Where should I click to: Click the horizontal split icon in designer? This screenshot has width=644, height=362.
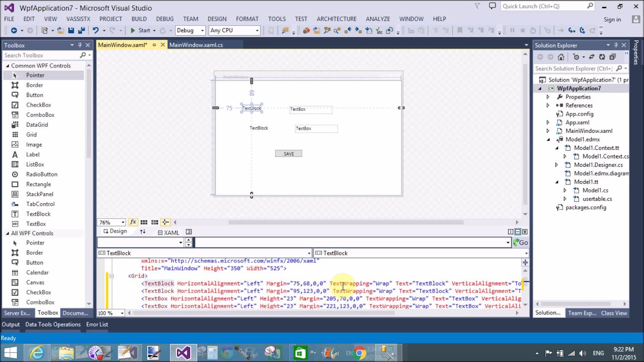coord(518,232)
